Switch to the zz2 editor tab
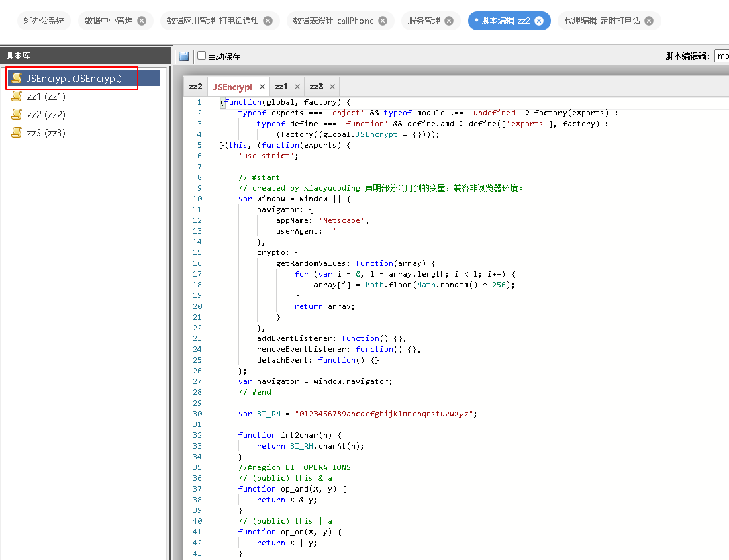The height and width of the screenshot is (560, 729). tap(195, 87)
